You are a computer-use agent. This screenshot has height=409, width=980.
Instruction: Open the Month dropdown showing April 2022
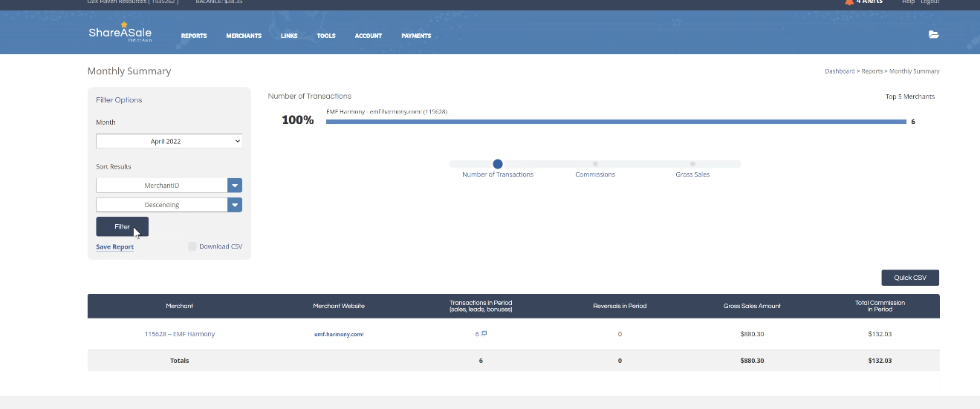click(x=169, y=141)
